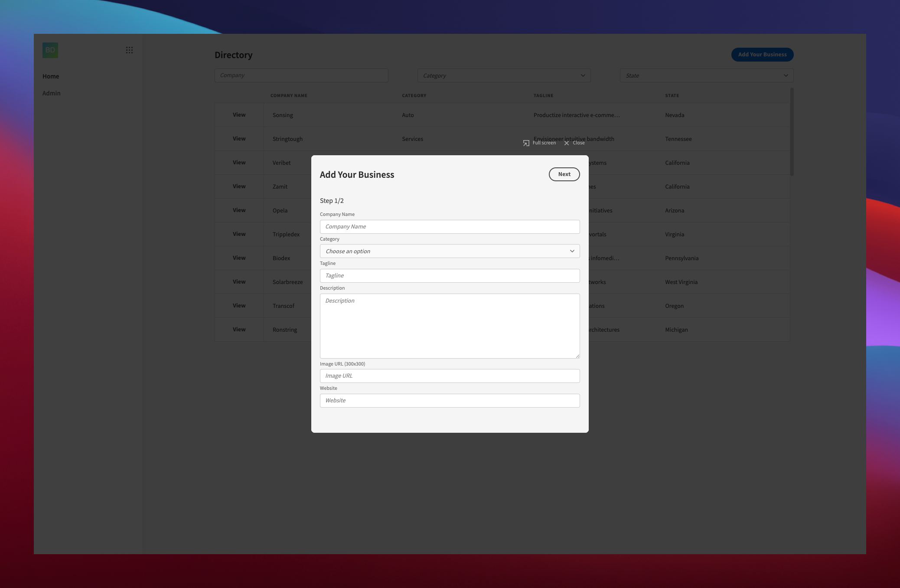The image size is (900, 588).
Task: Click the Full screen icon in modal
Action: tap(525, 143)
